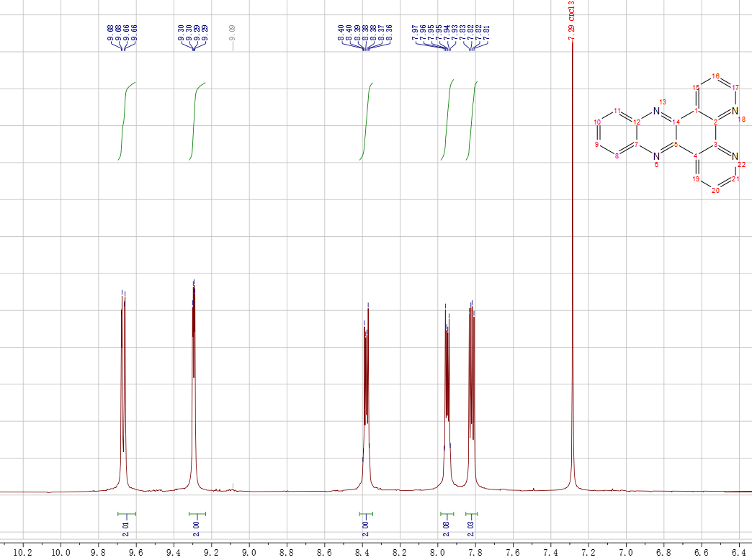Viewport: 752px width, 560px height.
Task: Click the green integral curve above 8.38 ppm
Action: click(367, 119)
